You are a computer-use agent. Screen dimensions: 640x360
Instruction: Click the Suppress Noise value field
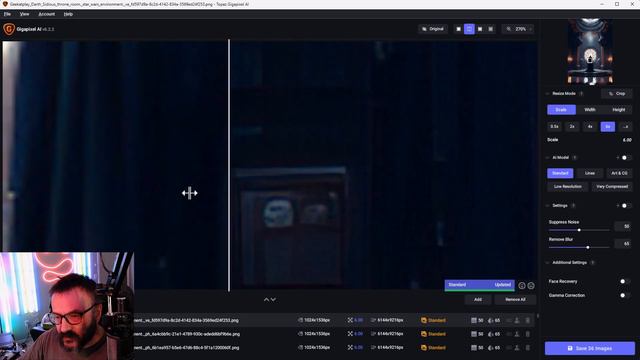622,226
